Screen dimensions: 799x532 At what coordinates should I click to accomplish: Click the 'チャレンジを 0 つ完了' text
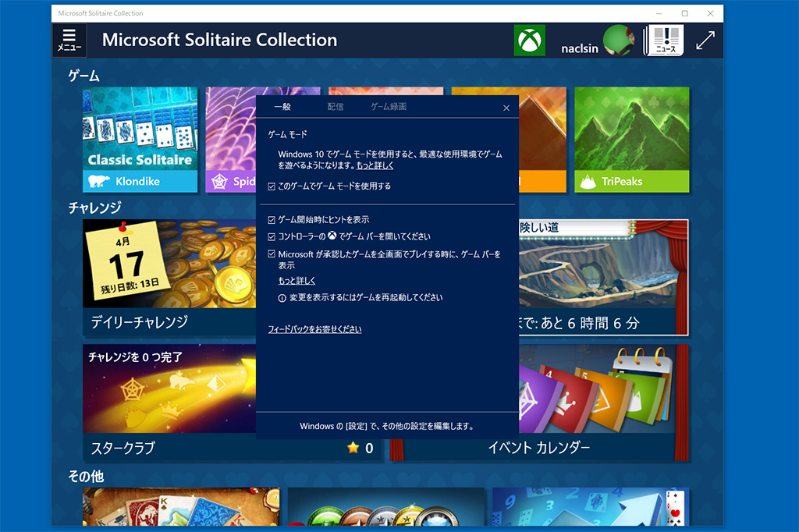(135, 356)
